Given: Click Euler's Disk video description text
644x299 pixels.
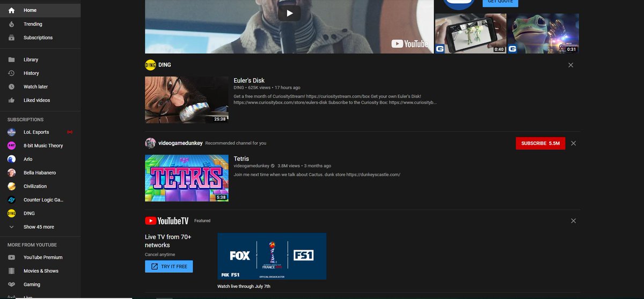Looking at the screenshot, I should [335, 99].
